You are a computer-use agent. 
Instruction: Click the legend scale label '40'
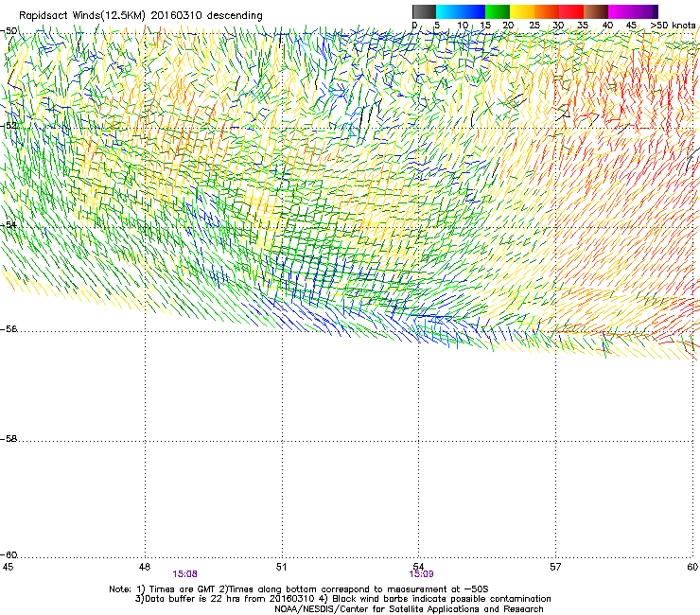(x=607, y=26)
